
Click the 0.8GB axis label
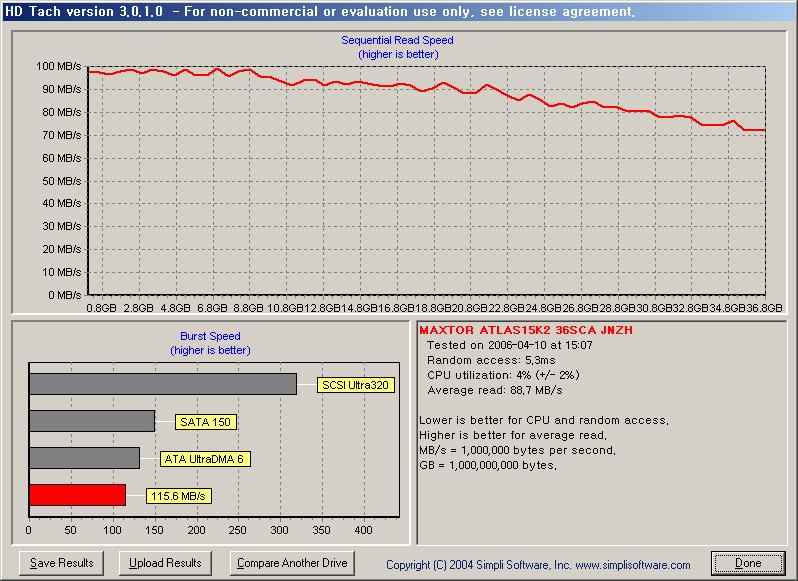(101, 308)
